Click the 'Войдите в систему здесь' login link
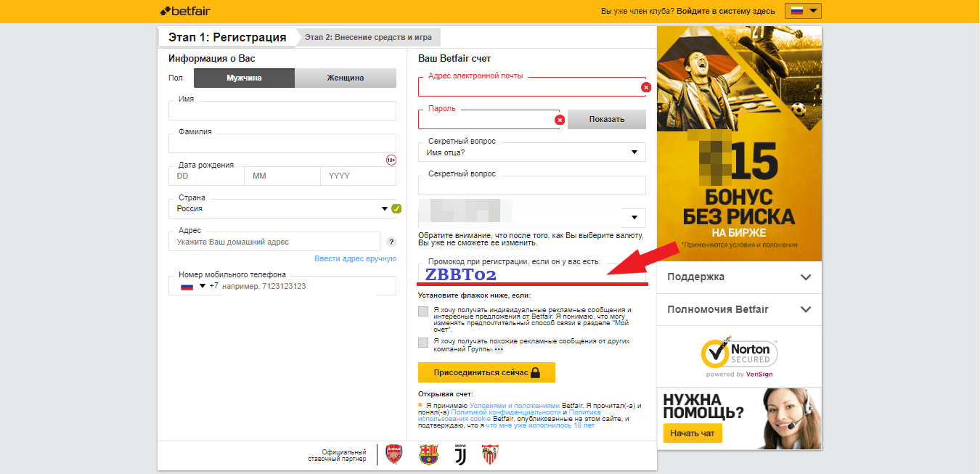 tap(727, 11)
